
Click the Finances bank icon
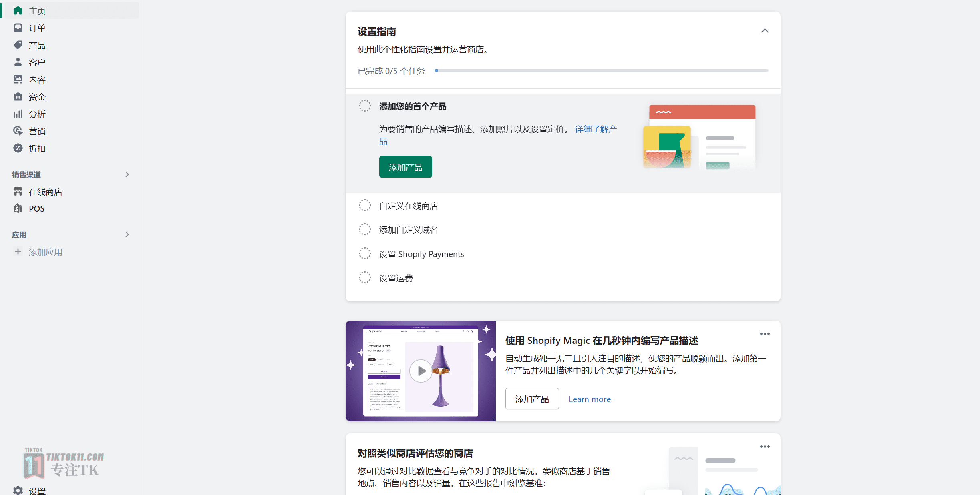(x=18, y=96)
